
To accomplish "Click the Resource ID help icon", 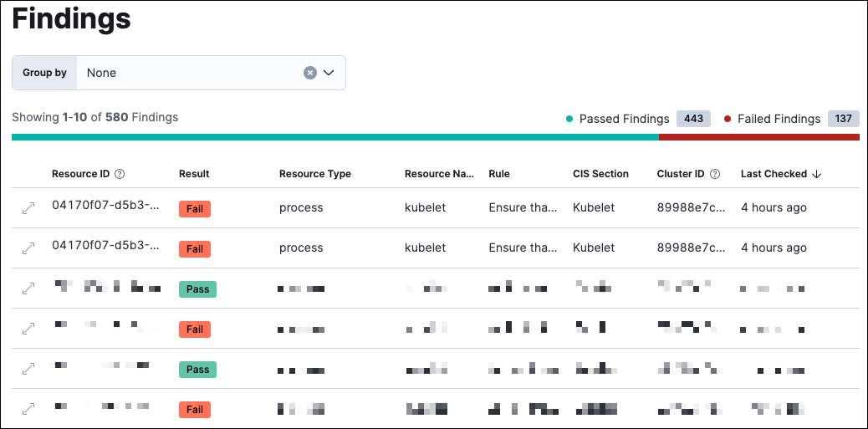I will (x=120, y=174).
